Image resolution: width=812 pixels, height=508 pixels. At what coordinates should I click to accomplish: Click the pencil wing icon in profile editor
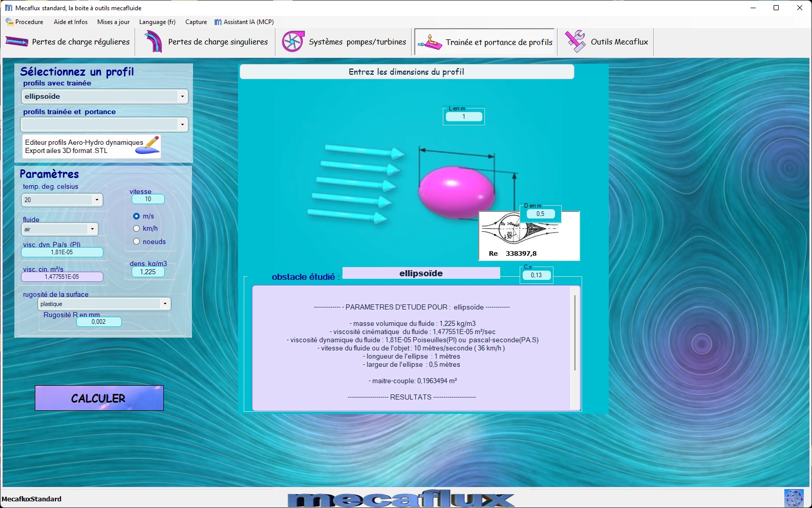coord(148,145)
